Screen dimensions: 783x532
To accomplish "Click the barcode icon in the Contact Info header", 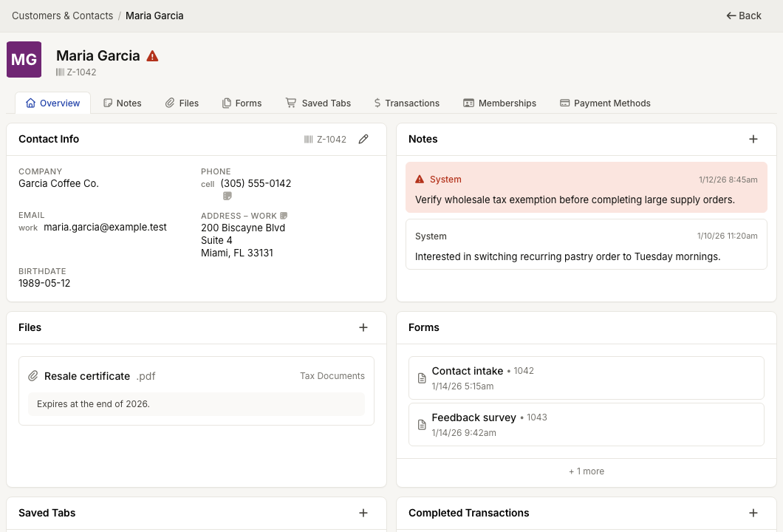I will click(x=309, y=140).
